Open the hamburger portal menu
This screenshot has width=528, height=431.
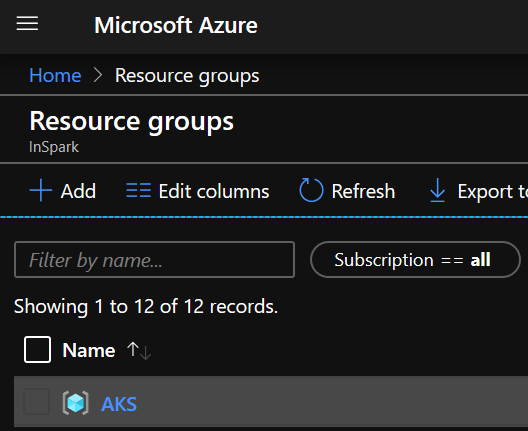[27, 24]
